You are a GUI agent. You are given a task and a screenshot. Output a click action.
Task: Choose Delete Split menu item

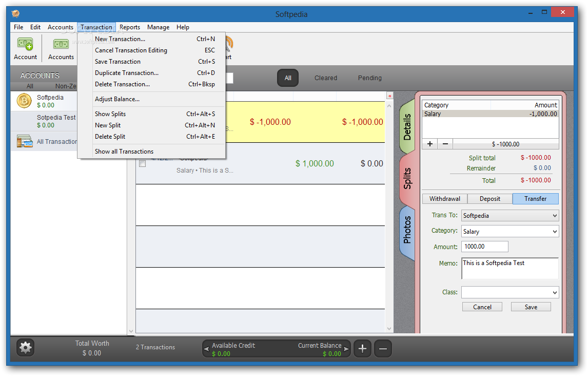coord(151,137)
